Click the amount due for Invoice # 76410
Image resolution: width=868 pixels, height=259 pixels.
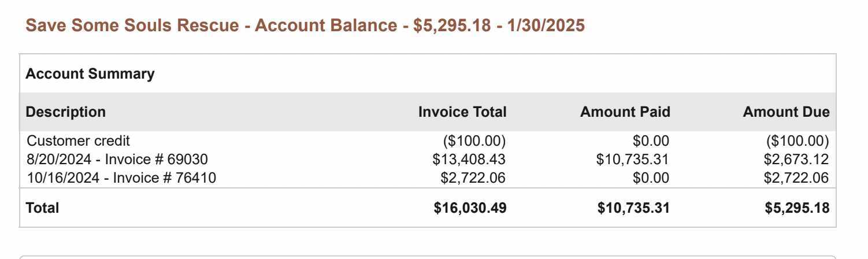tap(796, 178)
